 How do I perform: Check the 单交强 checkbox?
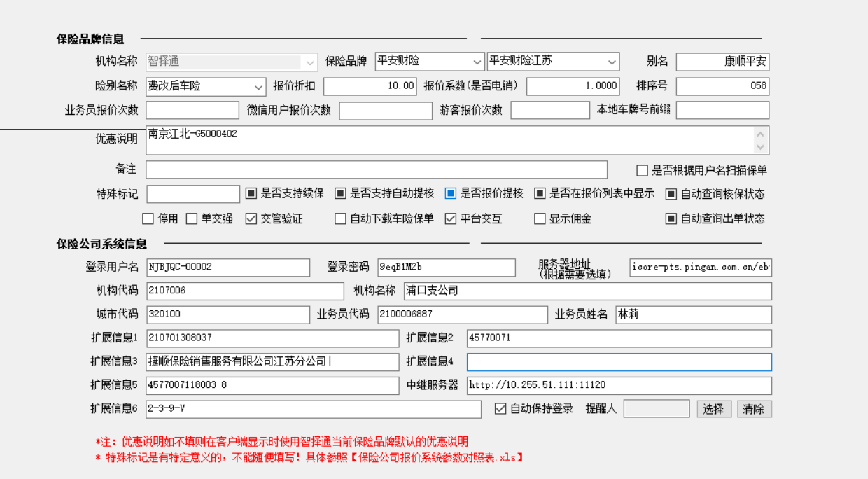click(x=192, y=218)
